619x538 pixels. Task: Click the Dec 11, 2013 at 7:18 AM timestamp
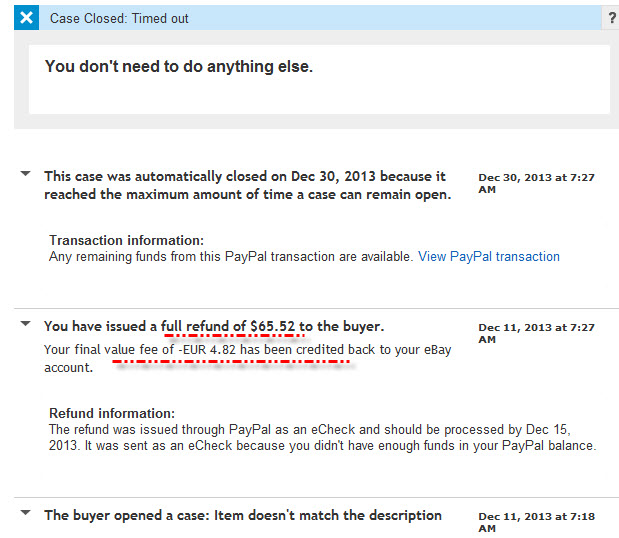[536, 522]
